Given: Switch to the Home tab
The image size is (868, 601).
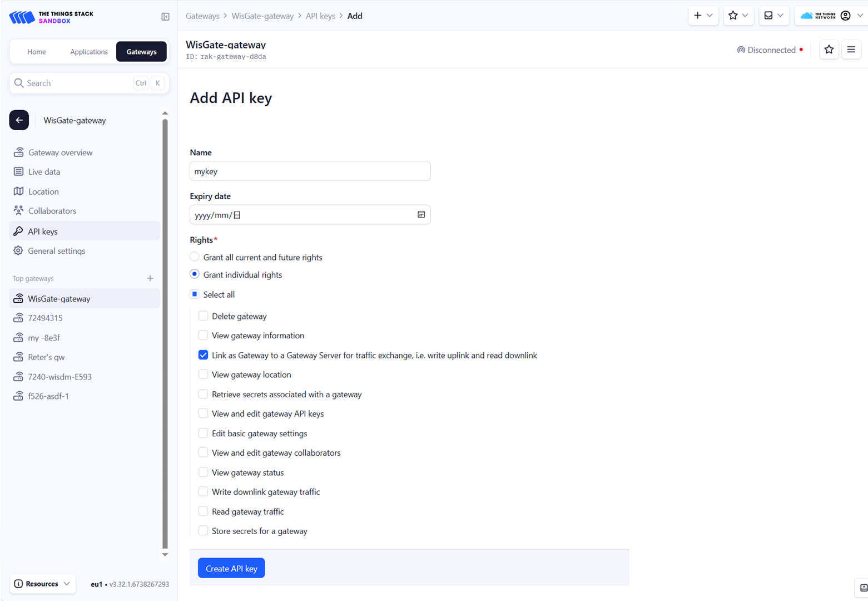Looking at the screenshot, I should [x=37, y=52].
